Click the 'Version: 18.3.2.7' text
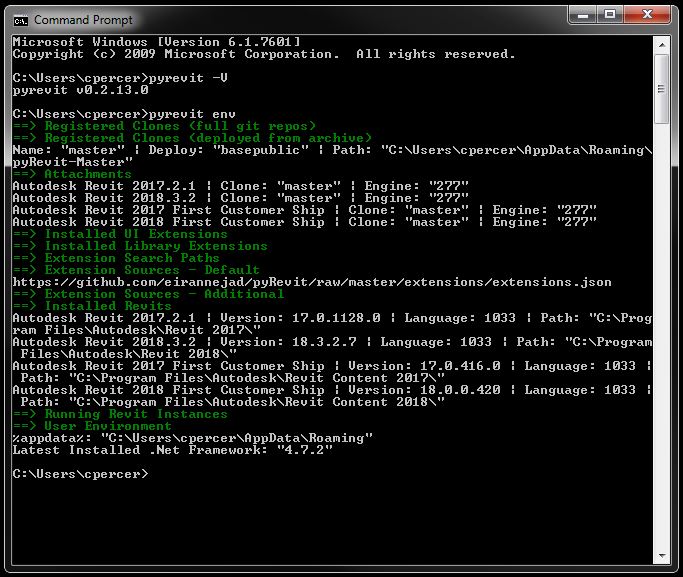This screenshot has height=577, width=683. (288, 342)
